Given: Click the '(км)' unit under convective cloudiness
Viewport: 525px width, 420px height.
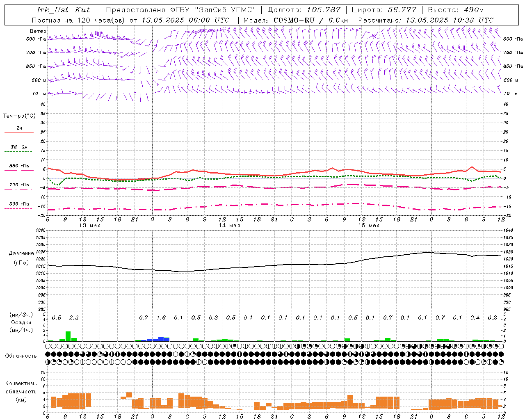Looking at the screenshot, I should 21,399.
